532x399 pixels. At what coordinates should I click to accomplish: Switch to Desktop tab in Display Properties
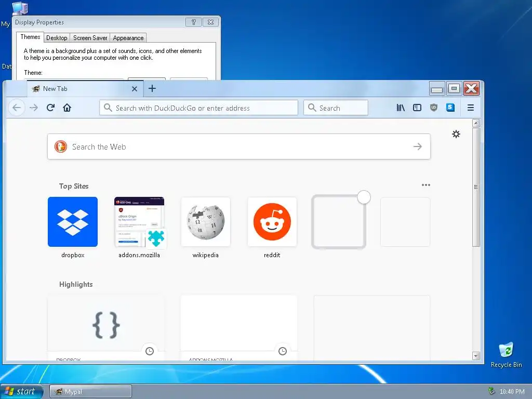coord(57,37)
